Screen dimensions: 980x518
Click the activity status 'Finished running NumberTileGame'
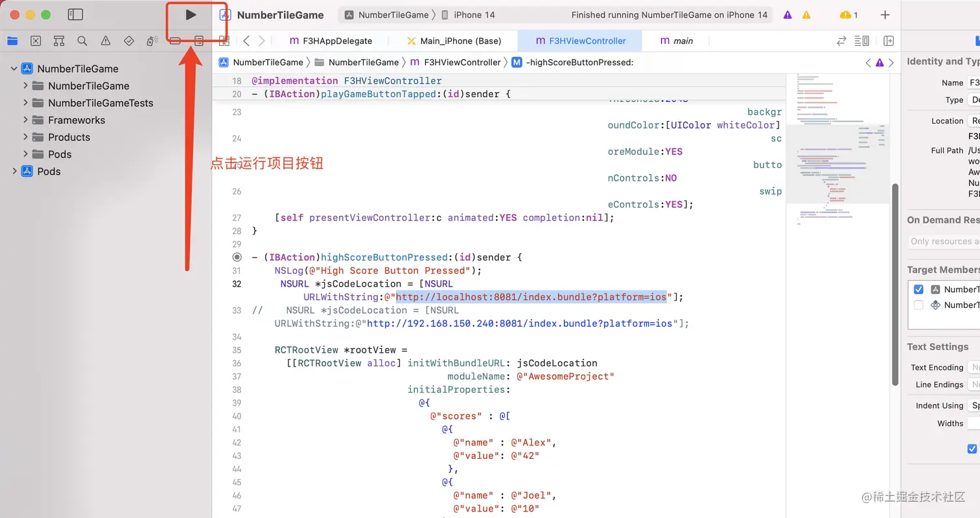pyautogui.click(x=670, y=15)
